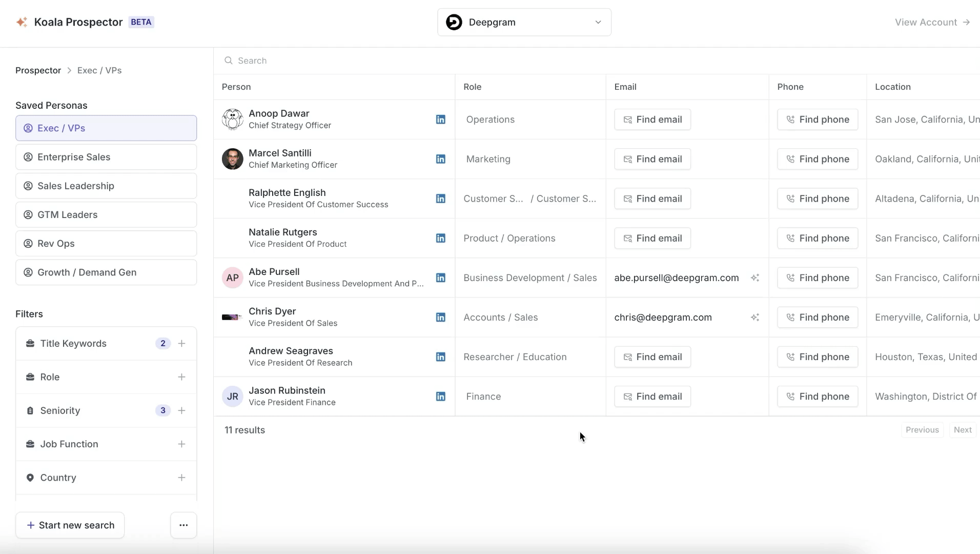Click Marcel Santilli's profile photo
Image resolution: width=980 pixels, height=554 pixels.
(x=232, y=159)
